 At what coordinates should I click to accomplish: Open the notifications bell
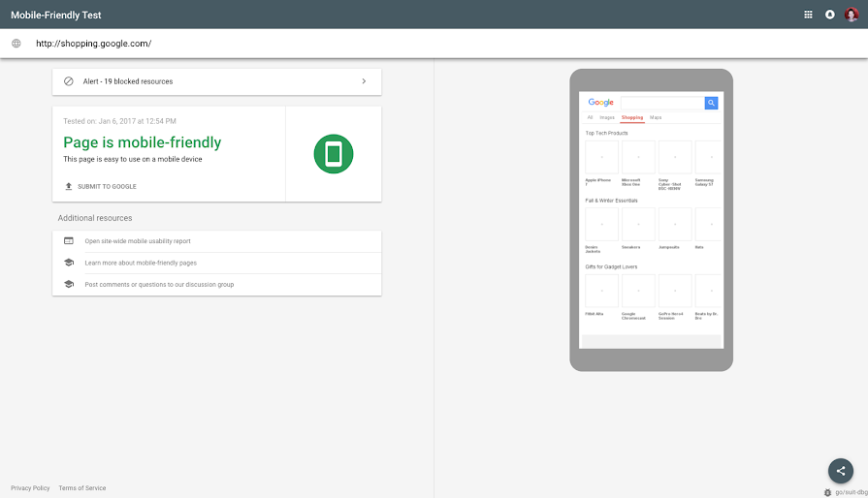(x=830, y=15)
